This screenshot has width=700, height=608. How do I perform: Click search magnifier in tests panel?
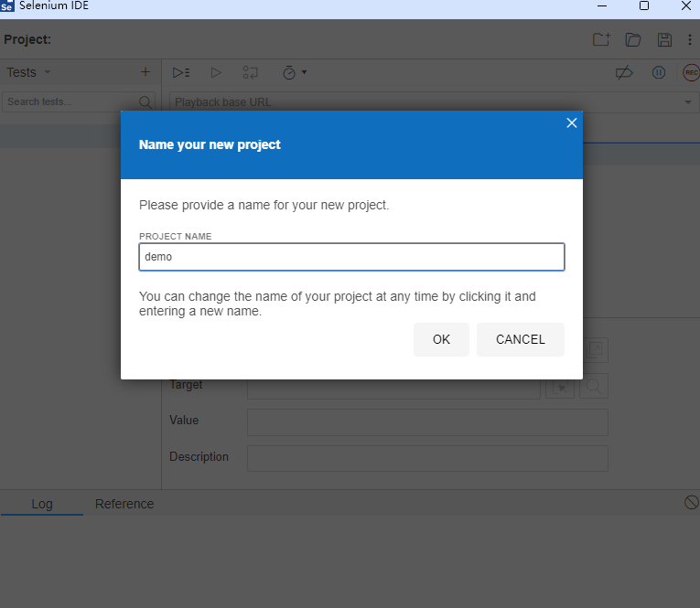click(x=145, y=102)
